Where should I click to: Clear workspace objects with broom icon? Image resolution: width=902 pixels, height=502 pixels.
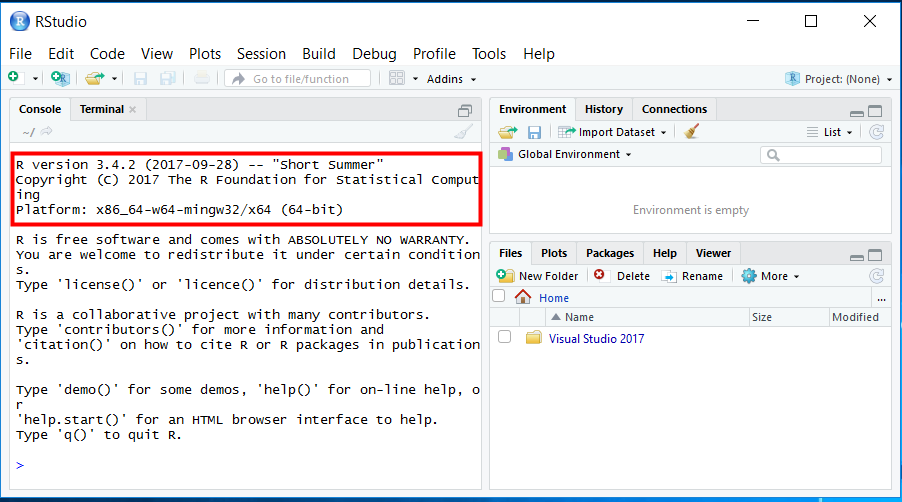pyautogui.click(x=691, y=132)
